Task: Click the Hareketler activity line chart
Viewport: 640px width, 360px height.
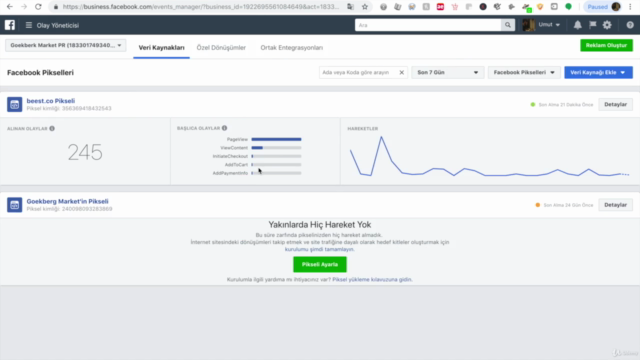Action: (489, 157)
